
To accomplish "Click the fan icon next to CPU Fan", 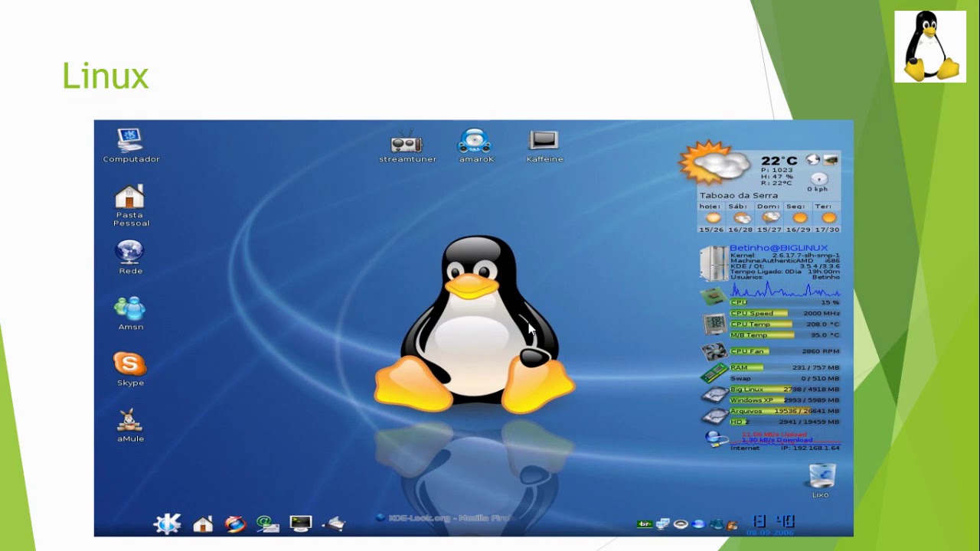I will [714, 352].
